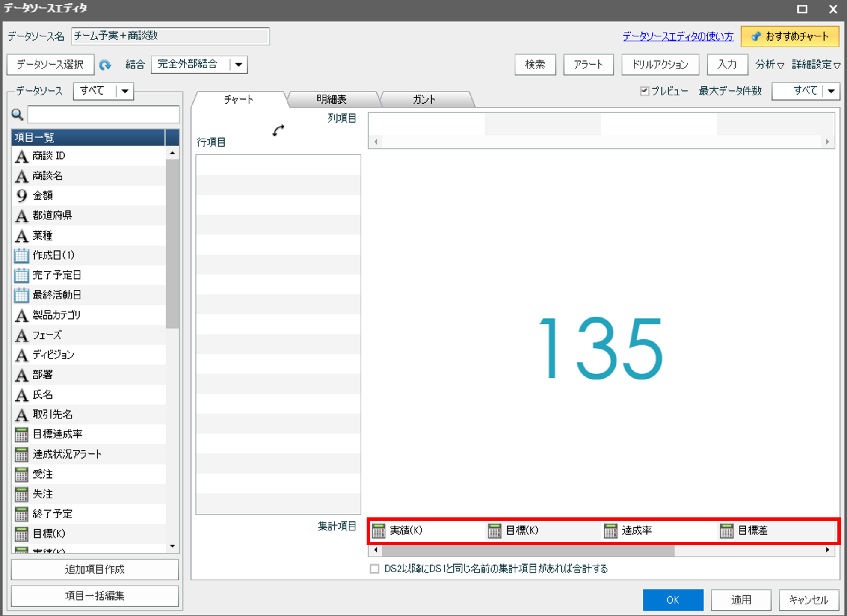Click the text icon beside 部署
The image size is (847, 616).
(x=21, y=375)
